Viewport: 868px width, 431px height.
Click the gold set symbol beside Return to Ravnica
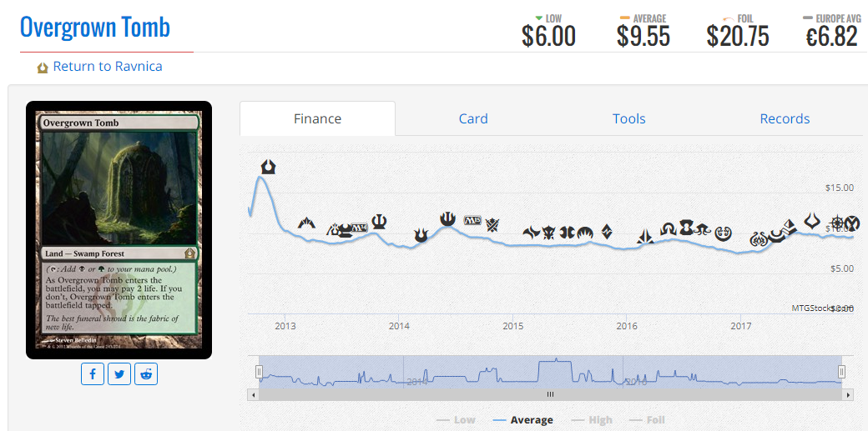click(43, 68)
